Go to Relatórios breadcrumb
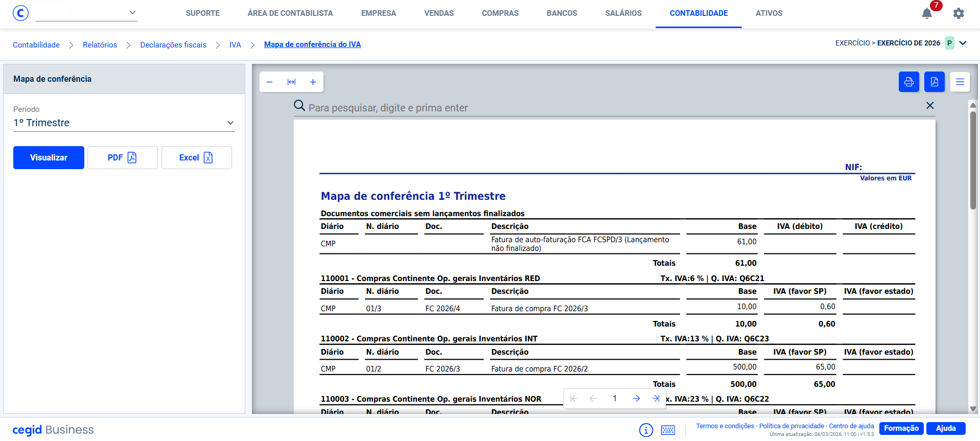Image resolution: width=980 pixels, height=441 pixels. (x=100, y=45)
